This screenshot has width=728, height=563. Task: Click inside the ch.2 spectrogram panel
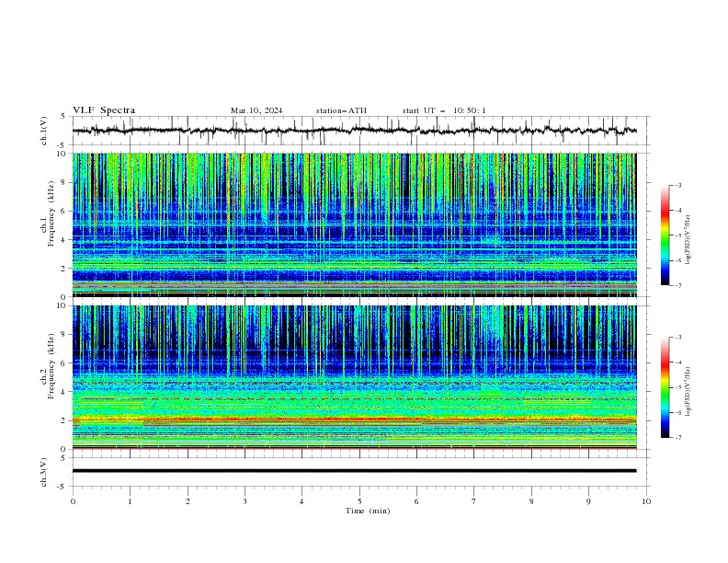pyautogui.click(x=355, y=377)
